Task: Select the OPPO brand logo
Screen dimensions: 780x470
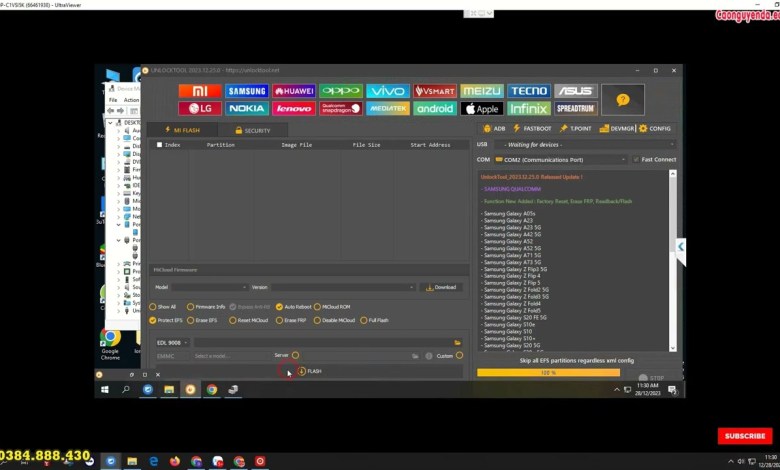Action: click(341, 91)
